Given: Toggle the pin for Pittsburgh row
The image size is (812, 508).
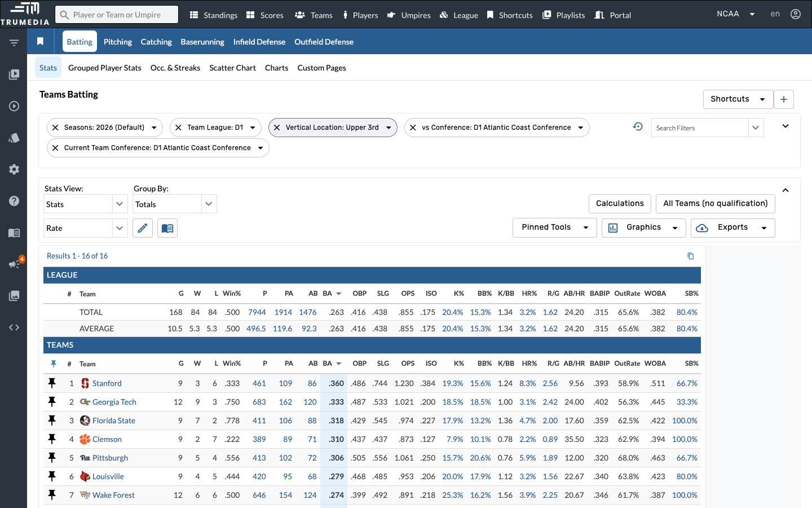Looking at the screenshot, I should pos(52,458).
